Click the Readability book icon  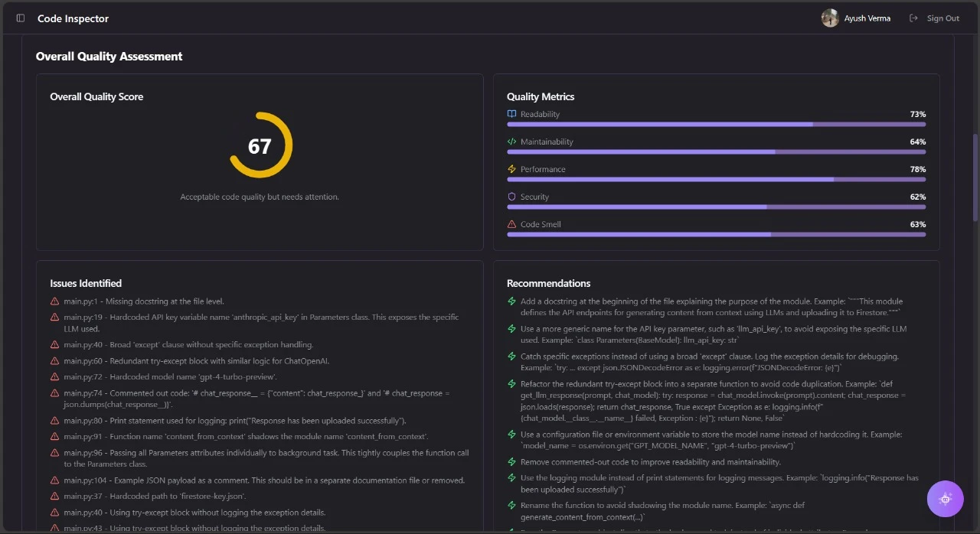point(511,113)
